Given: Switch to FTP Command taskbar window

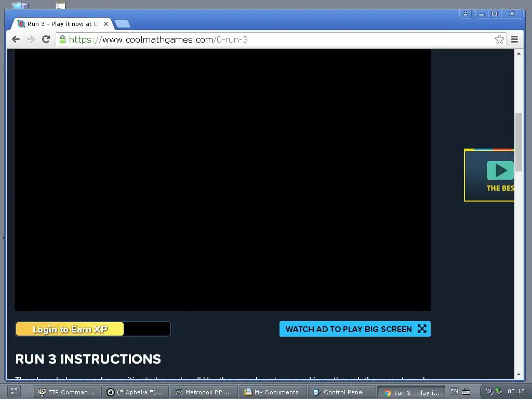Looking at the screenshot, I should (x=66, y=392).
